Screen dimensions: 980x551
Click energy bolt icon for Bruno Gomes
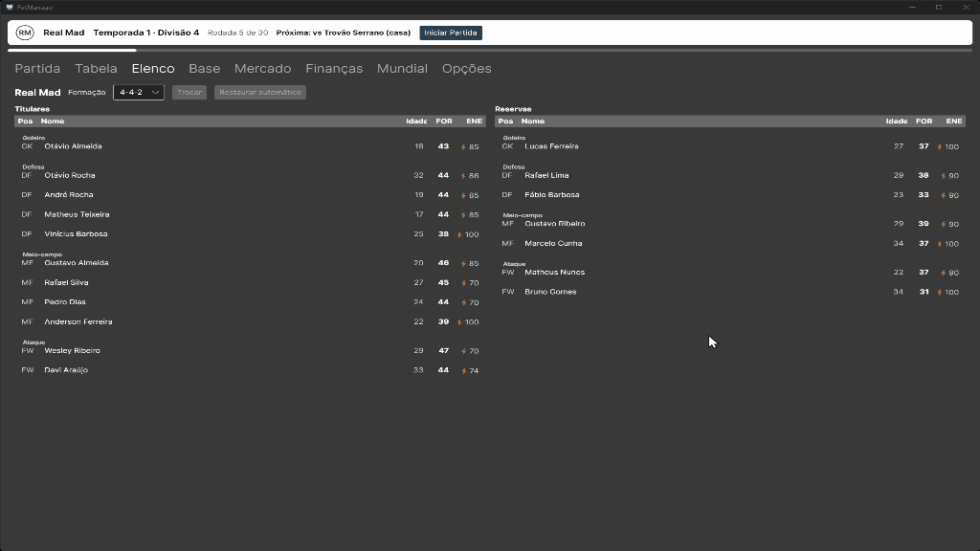coord(940,293)
